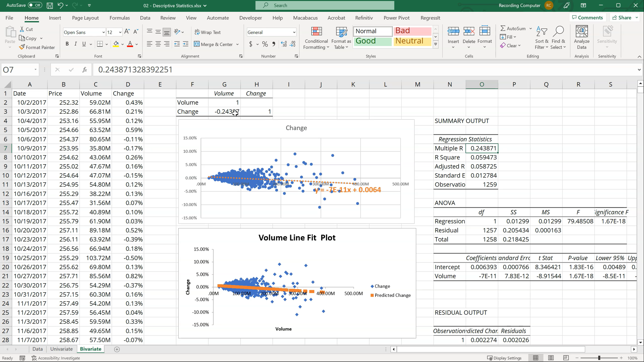Switch to the Univariate sheet tab

(61, 349)
